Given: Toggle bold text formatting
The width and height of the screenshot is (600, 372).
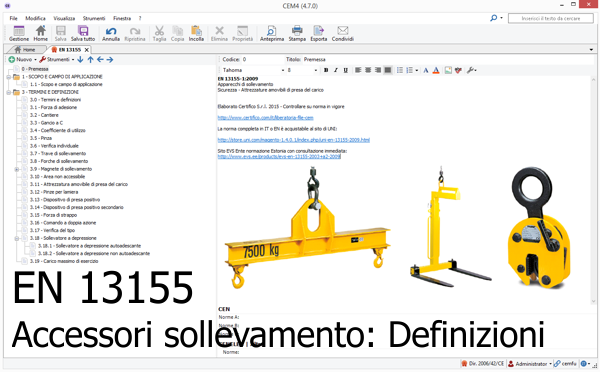Looking at the screenshot, I should coord(326,70).
